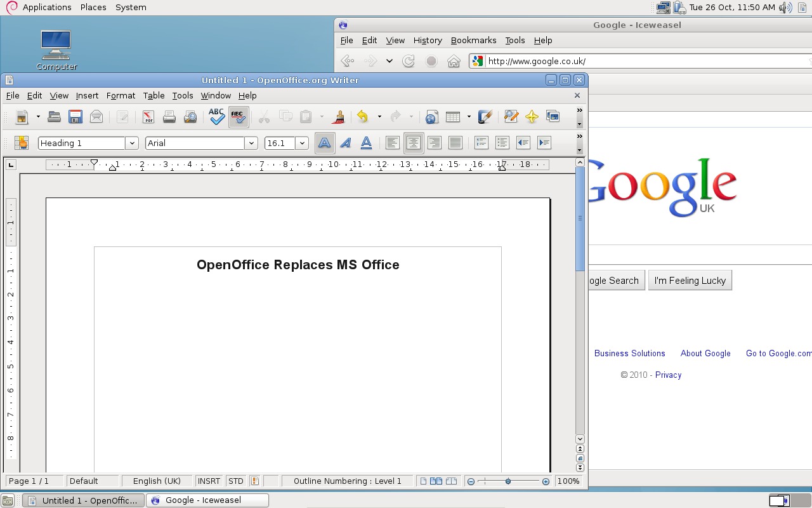
Task: Open the Paste options dropdown arrow
Action: (x=321, y=117)
